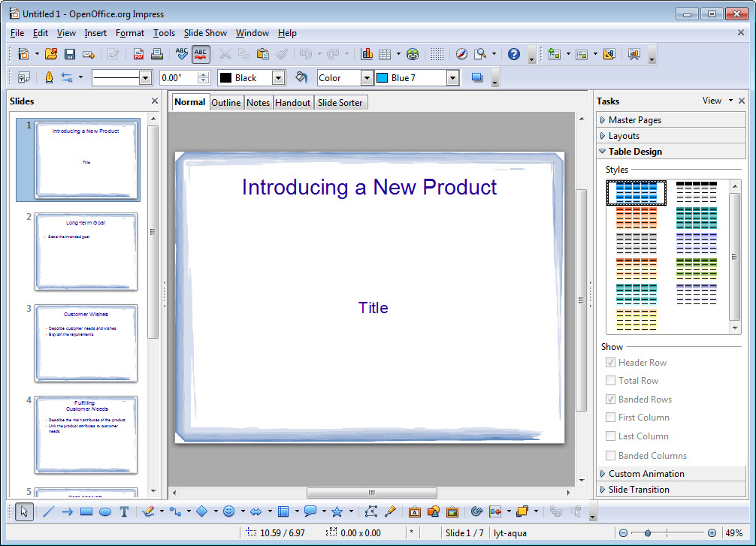This screenshot has width=756, height=546.
Task: Switch to the Notes view tab
Action: (258, 103)
